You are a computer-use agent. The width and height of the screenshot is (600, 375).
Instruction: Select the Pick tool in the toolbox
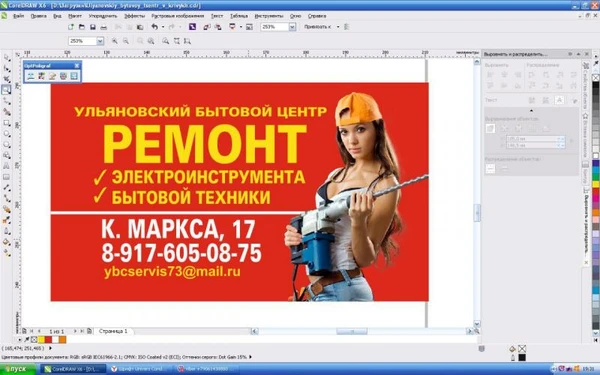[x=7, y=58]
